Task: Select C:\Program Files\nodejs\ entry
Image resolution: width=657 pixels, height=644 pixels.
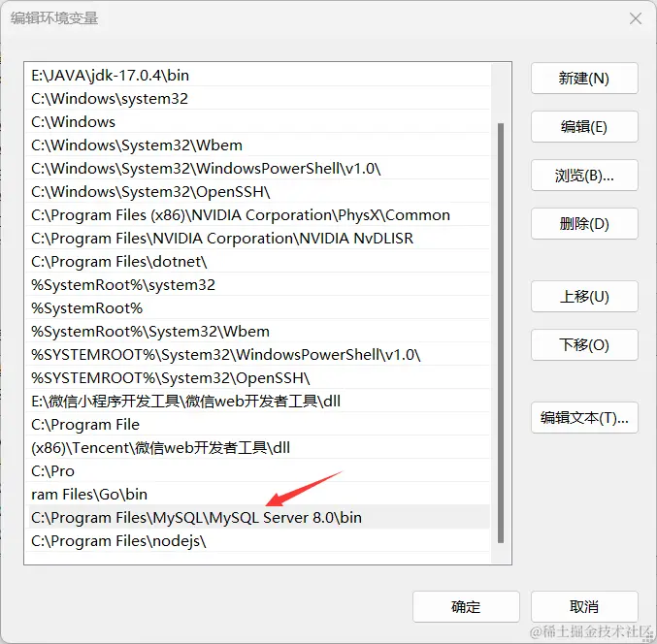Action: tap(258, 541)
